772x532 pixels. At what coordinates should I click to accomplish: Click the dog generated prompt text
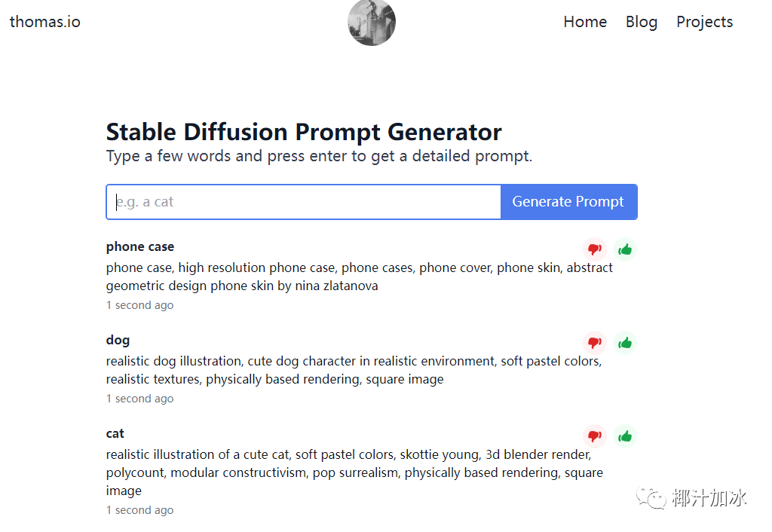point(353,370)
